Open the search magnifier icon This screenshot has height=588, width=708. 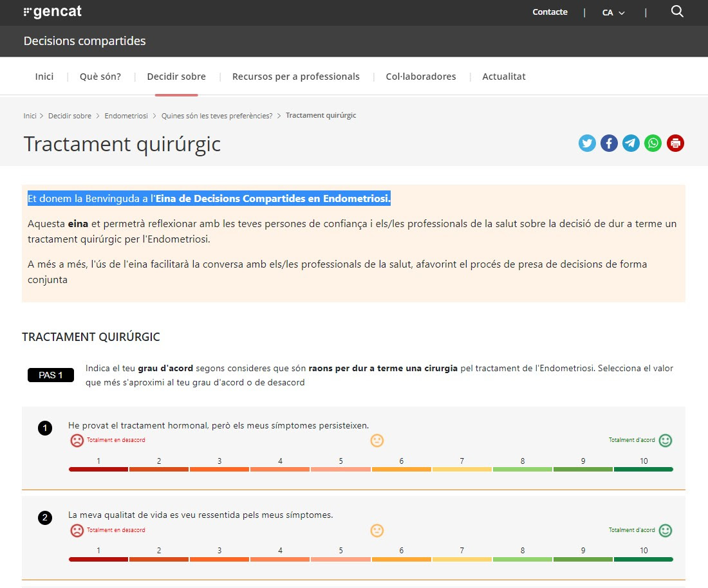point(676,12)
